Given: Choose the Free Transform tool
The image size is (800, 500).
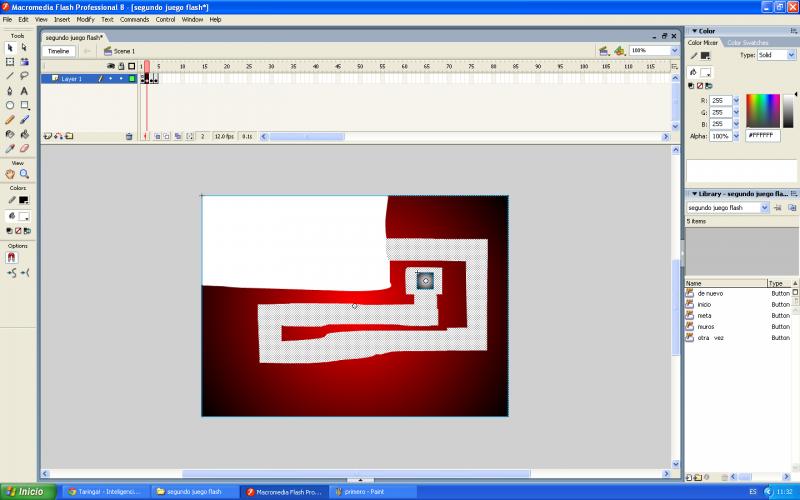Looking at the screenshot, I should (x=10, y=62).
